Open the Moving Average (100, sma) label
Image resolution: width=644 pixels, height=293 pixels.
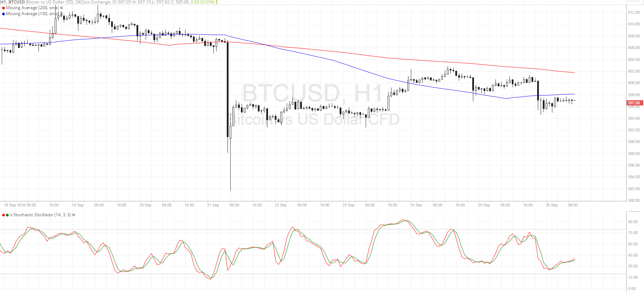tap(32, 14)
